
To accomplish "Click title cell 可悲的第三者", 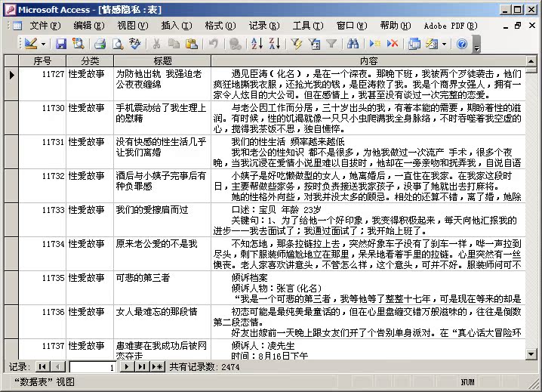I will [162, 288].
